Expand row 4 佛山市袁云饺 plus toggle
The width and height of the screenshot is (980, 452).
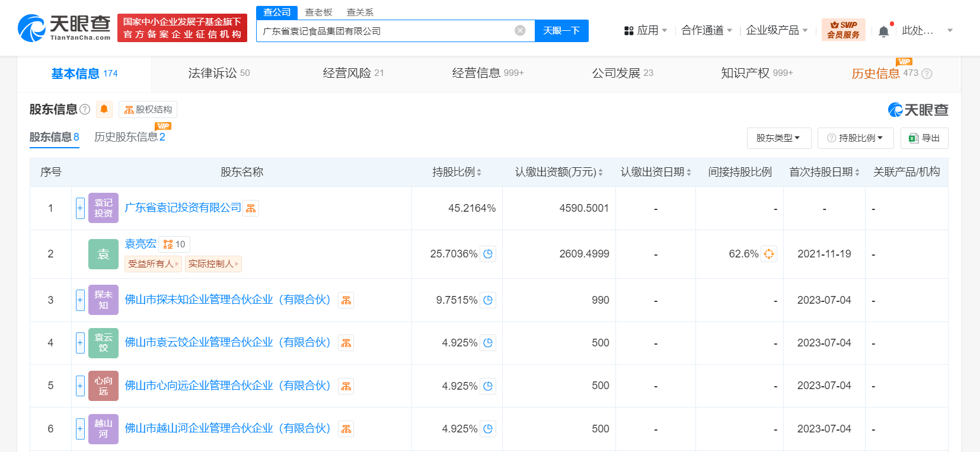[x=80, y=343]
